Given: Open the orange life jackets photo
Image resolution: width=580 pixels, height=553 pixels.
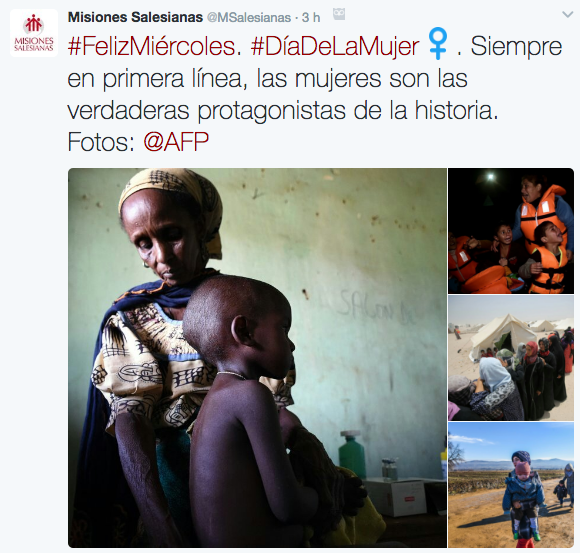Looking at the screenshot, I should pos(511,231).
